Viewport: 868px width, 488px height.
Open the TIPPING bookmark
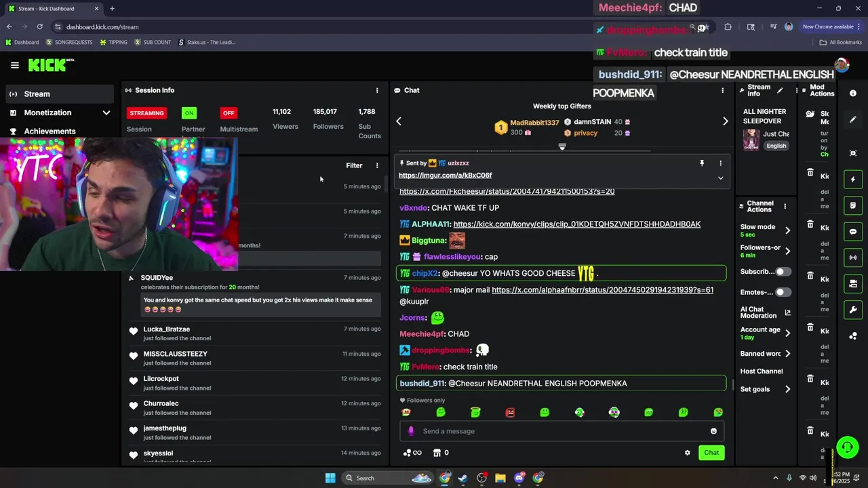pos(113,42)
